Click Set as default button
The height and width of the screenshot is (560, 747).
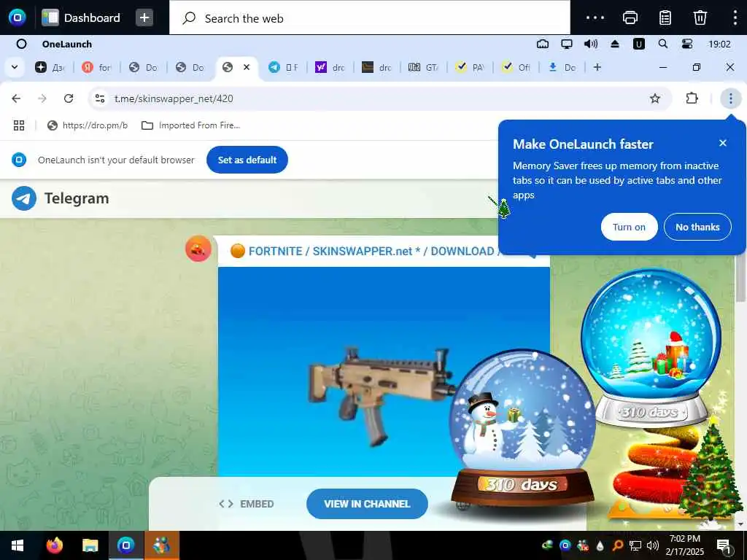(x=247, y=160)
